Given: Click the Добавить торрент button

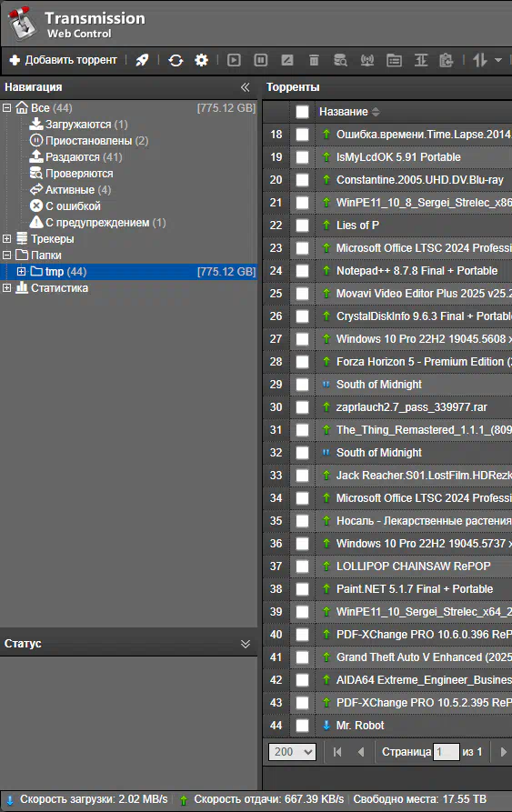Looking at the screenshot, I should tap(63, 60).
